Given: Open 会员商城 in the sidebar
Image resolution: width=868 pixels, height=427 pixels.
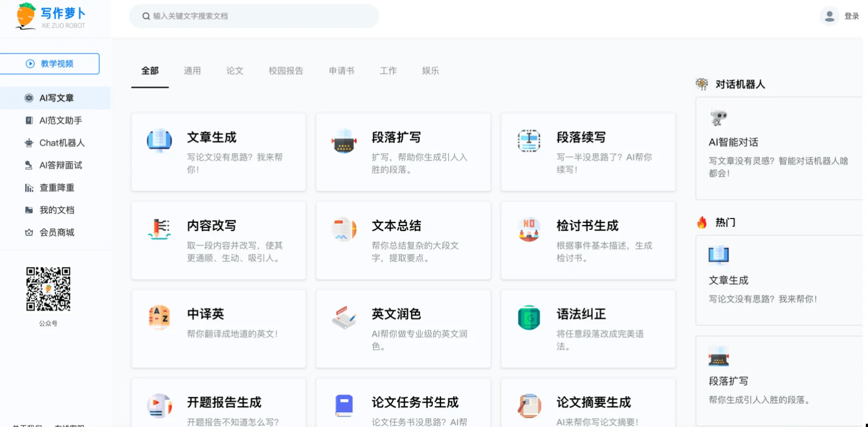Looking at the screenshot, I should pos(55,233).
